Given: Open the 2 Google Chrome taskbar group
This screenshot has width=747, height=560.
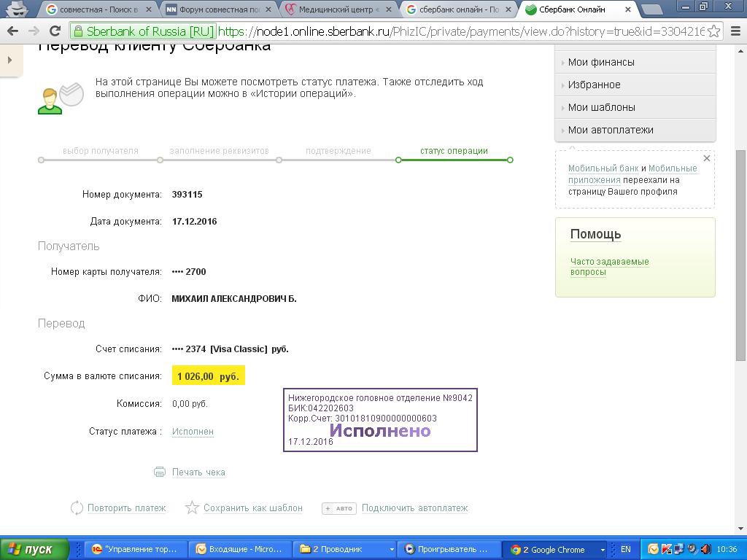Looking at the screenshot, I should coord(555,549).
